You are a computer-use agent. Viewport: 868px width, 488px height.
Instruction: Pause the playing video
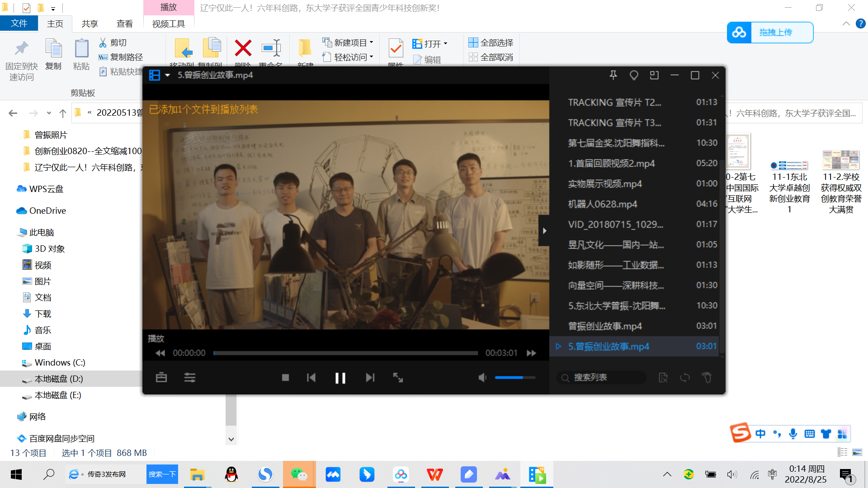(340, 378)
